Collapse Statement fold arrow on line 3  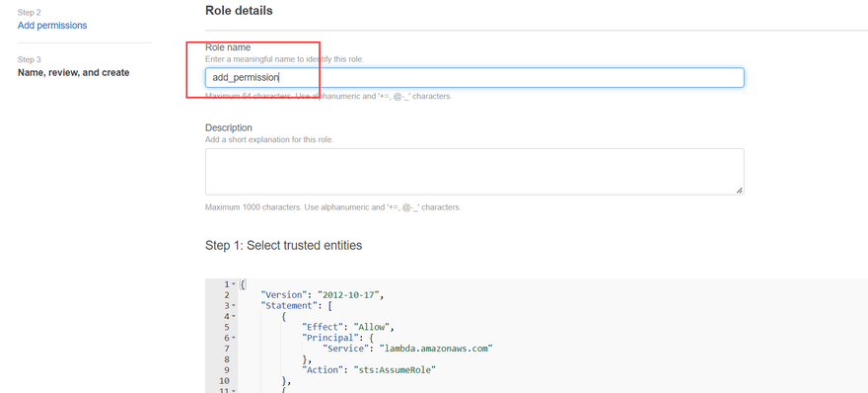coord(234,305)
